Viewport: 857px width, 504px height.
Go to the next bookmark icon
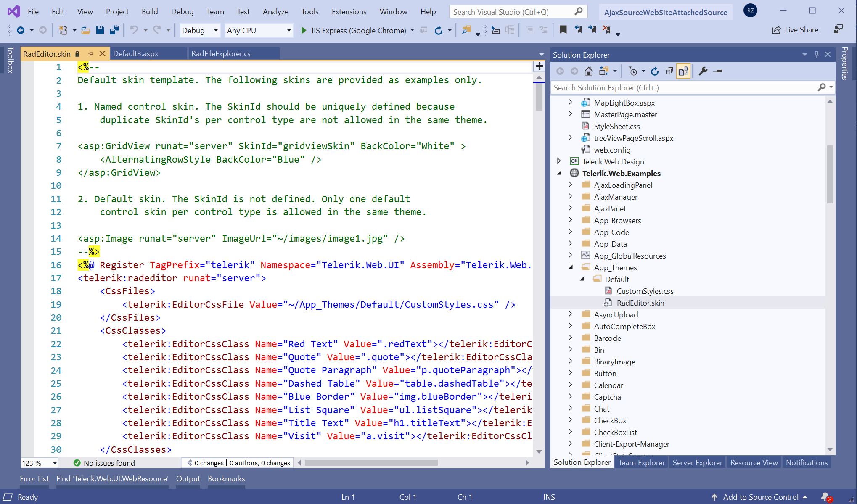(592, 29)
